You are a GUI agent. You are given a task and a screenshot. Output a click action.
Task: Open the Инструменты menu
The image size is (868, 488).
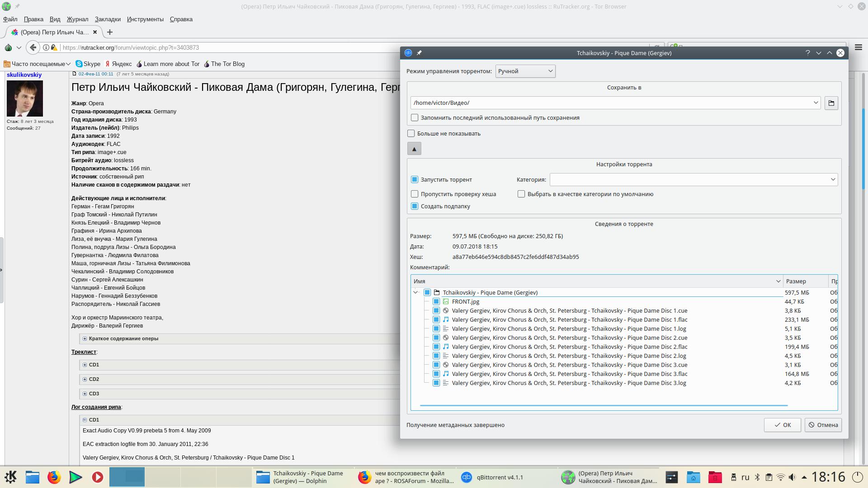coord(145,19)
